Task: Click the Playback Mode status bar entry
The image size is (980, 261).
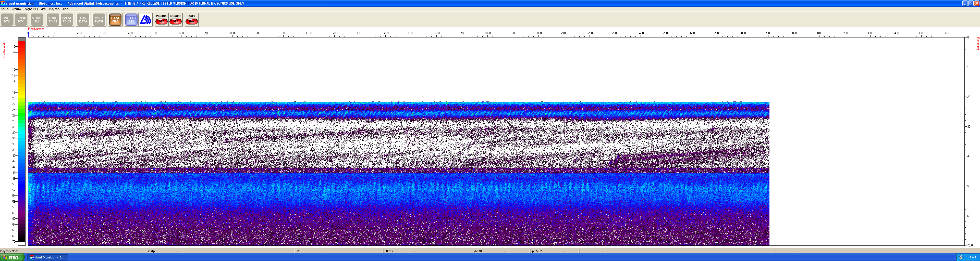Action: point(9,251)
